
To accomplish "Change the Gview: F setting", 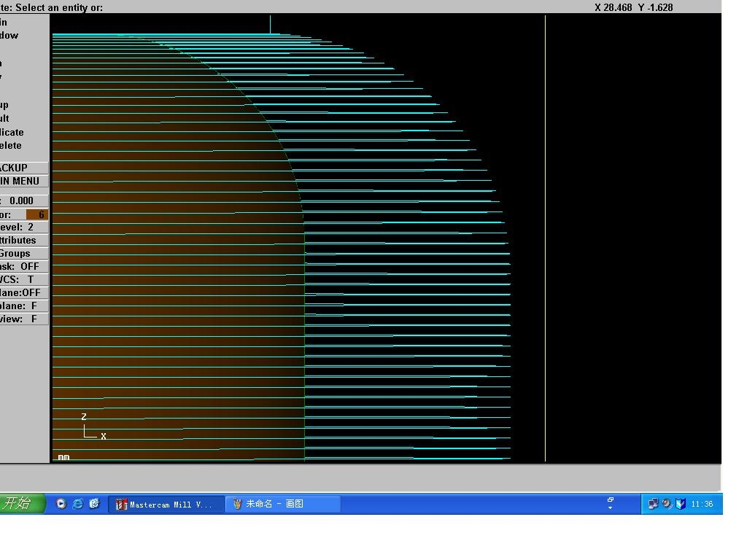I will click(23, 319).
